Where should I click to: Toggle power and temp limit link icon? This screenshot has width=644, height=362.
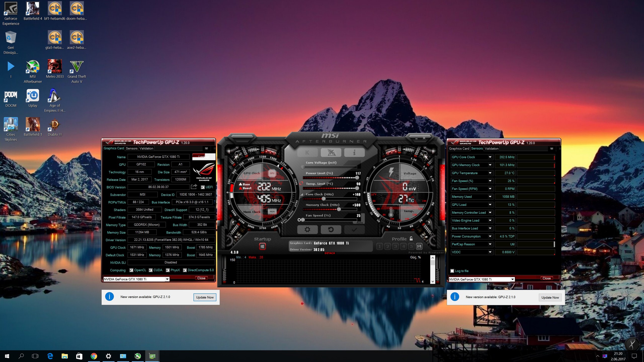point(301,183)
